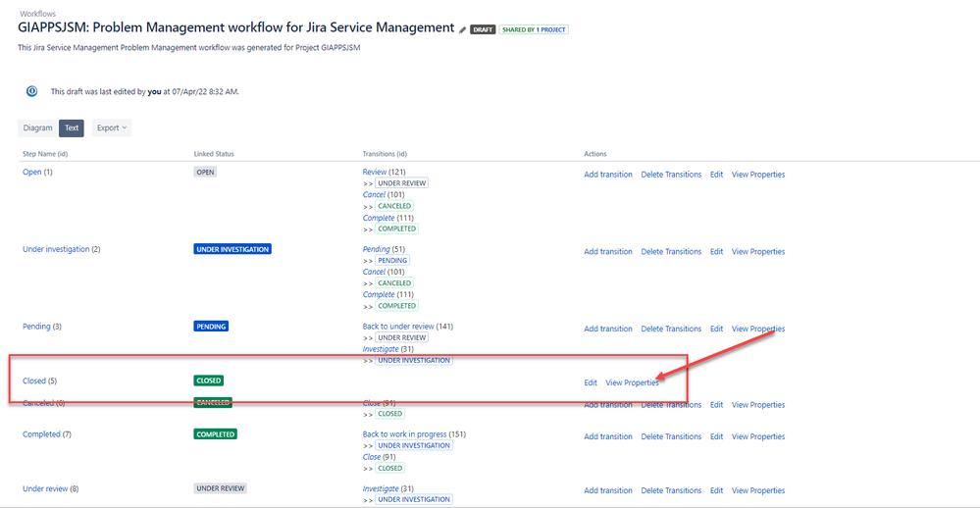Click the blue PENDING linked status lozenge
The image size is (980, 508).
(x=211, y=327)
